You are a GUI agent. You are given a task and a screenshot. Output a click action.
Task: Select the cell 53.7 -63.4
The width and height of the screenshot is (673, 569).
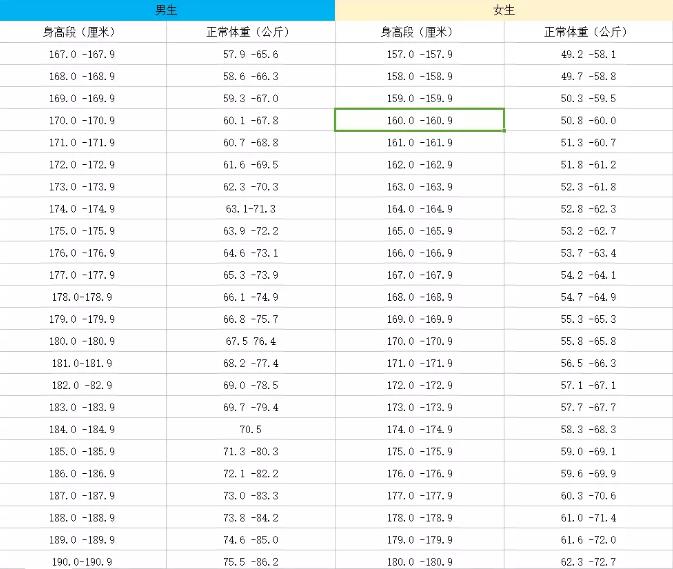coord(588,253)
